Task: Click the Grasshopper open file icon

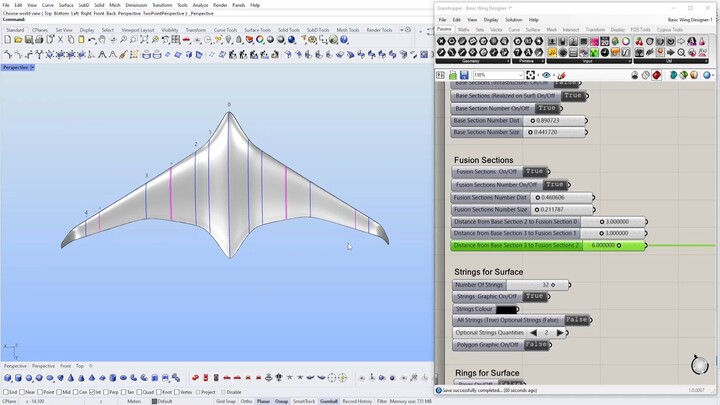Action: click(453, 75)
